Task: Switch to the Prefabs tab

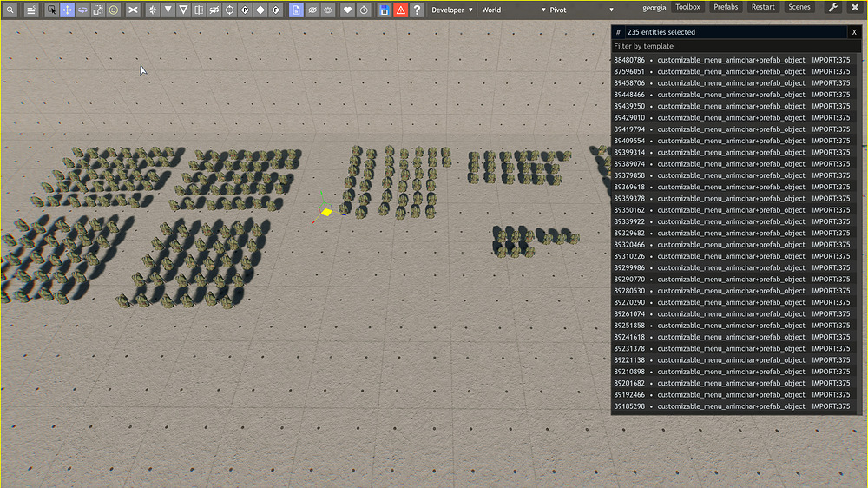Action: click(726, 7)
